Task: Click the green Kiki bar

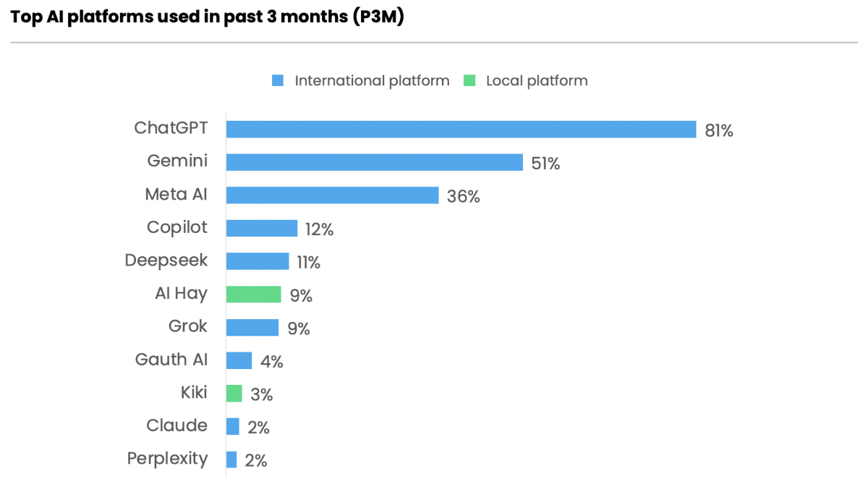Action: coord(234,394)
